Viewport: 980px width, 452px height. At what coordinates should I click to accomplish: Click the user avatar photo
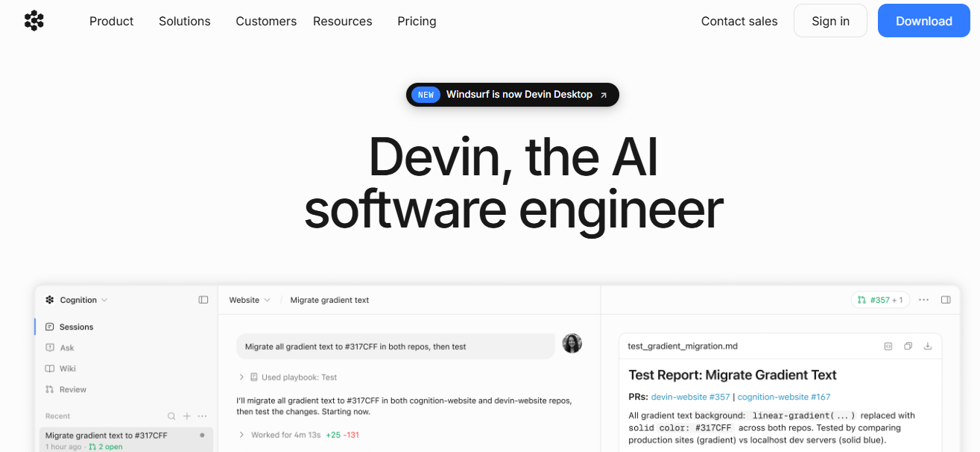(572, 343)
